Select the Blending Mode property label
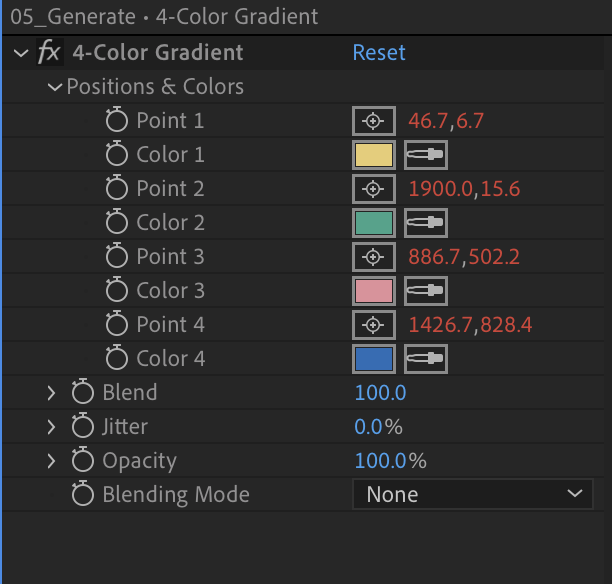 [x=176, y=495]
